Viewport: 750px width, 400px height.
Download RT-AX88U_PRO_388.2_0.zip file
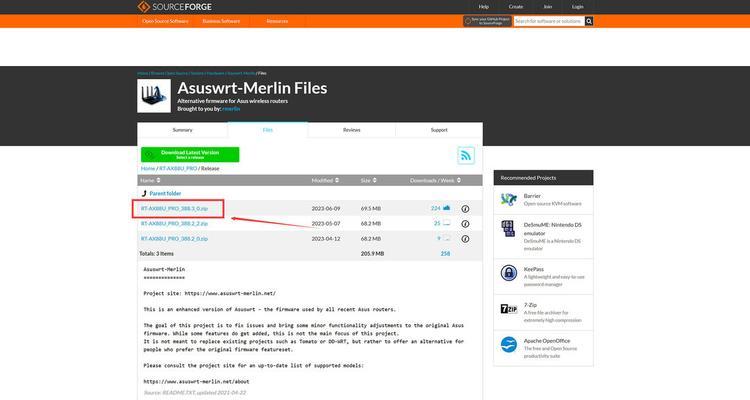pos(174,238)
